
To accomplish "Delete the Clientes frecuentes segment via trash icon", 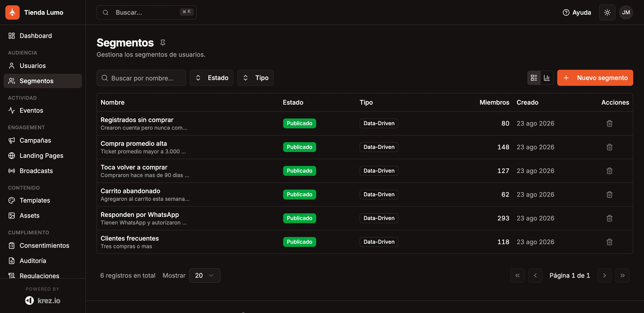I will click(x=609, y=242).
